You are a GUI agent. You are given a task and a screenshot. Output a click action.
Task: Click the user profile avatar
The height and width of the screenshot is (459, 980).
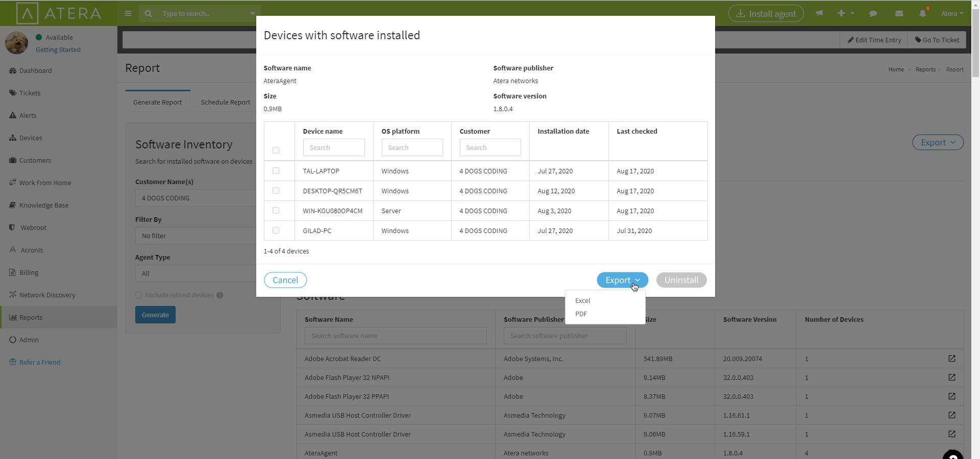[16, 43]
